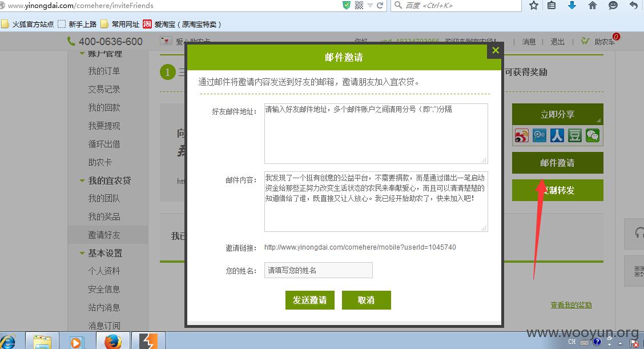
Task: Open 助农卡 in the sidebar
Action: (x=100, y=162)
